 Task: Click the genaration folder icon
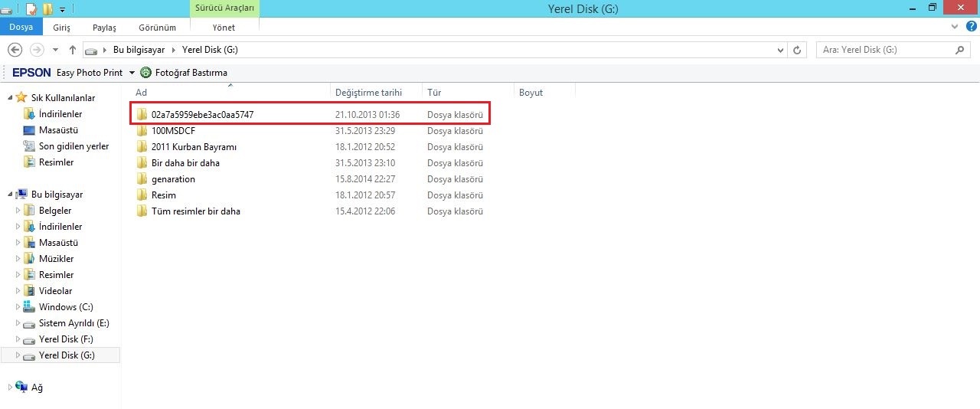tap(142, 178)
